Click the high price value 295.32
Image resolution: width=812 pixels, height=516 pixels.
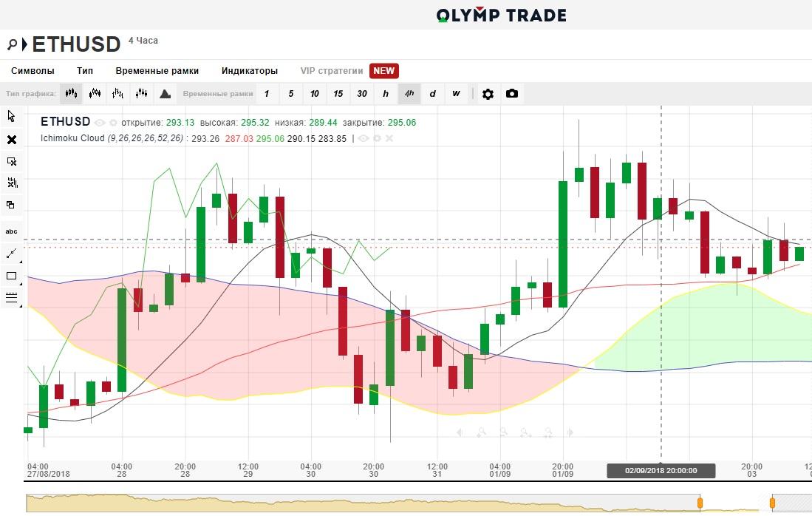256,123
